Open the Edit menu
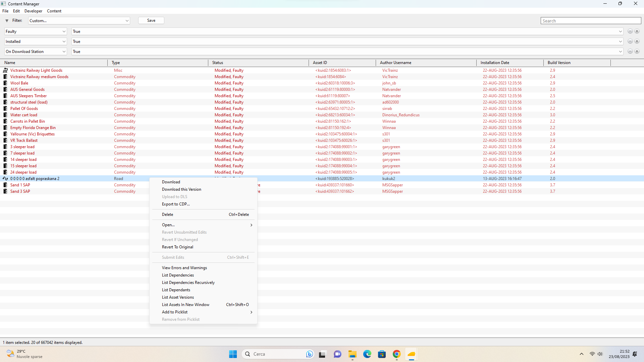Viewport: 644px width, 362px height. tap(16, 11)
